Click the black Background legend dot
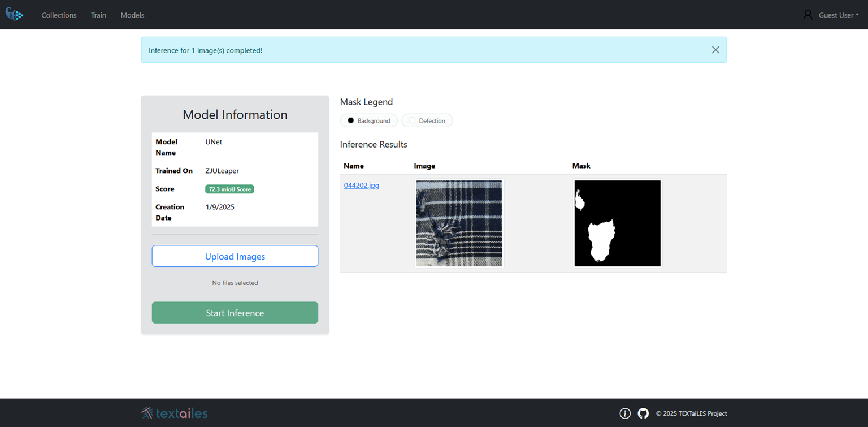Viewport: 868px width, 427px height. pyautogui.click(x=350, y=120)
